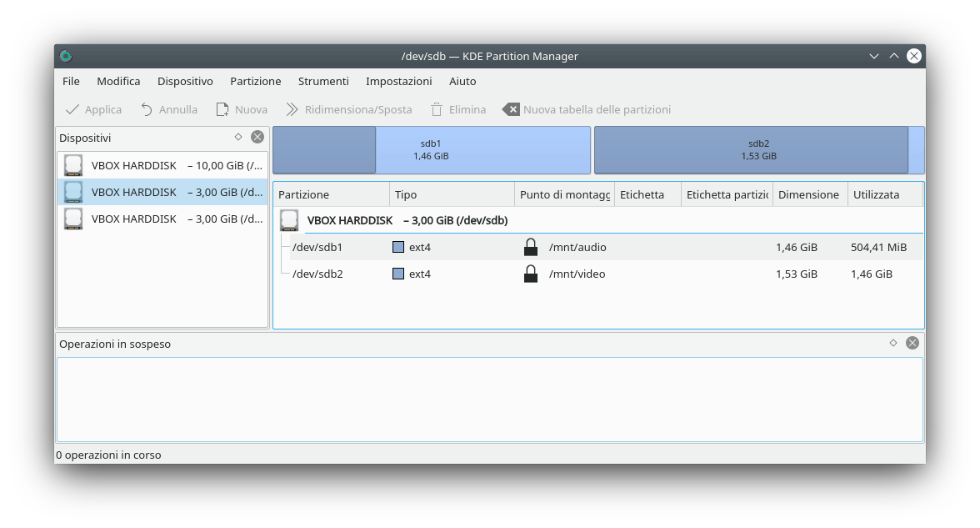Select the 10,00 GiB VBOX HARDDISK device

tap(162, 165)
